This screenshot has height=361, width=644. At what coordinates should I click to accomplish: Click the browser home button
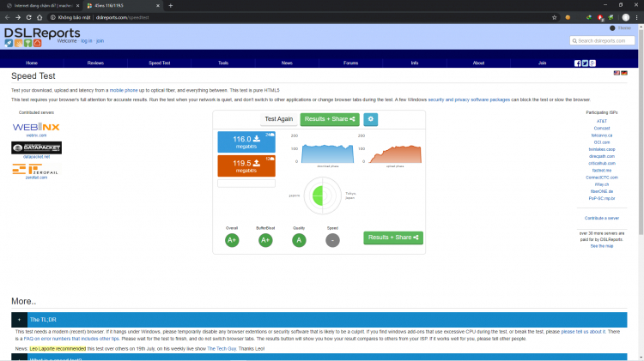click(x=39, y=17)
